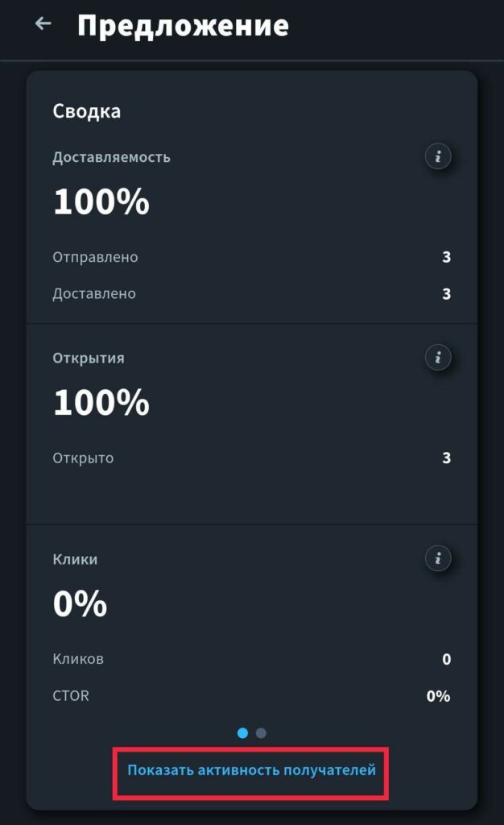This screenshot has width=504, height=825.
Task: Click the CTOR row label
Action: coord(71,695)
